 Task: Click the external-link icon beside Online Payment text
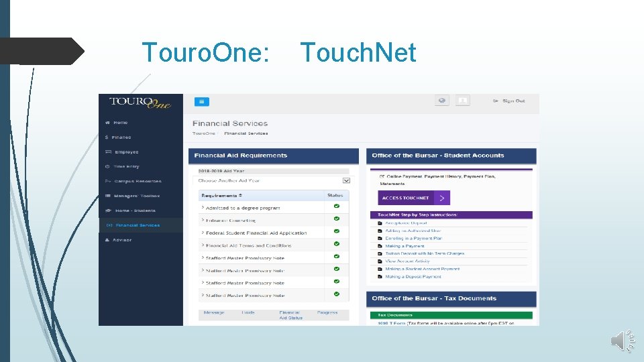tap(382, 176)
